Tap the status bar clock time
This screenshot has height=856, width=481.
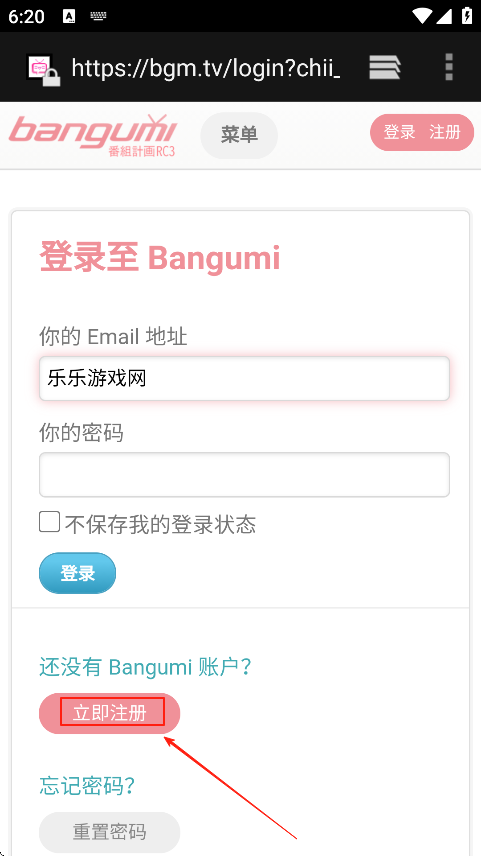pos(26,16)
